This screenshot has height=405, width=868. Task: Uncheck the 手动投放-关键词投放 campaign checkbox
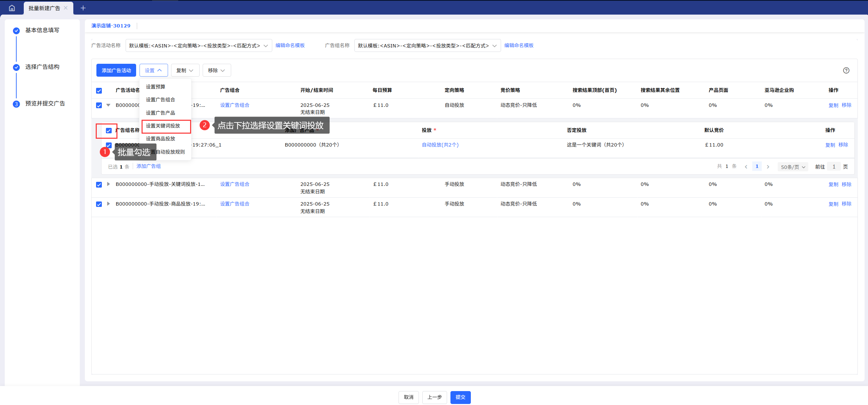pyautogui.click(x=99, y=185)
